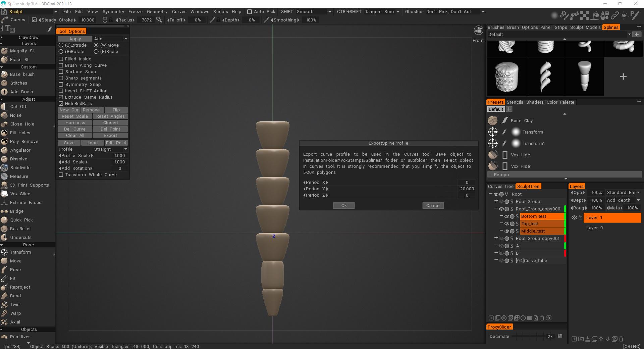Image resolution: width=644 pixels, height=349 pixels.
Task: Activate the Transform tool in Pose section
Action: pos(4,252)
